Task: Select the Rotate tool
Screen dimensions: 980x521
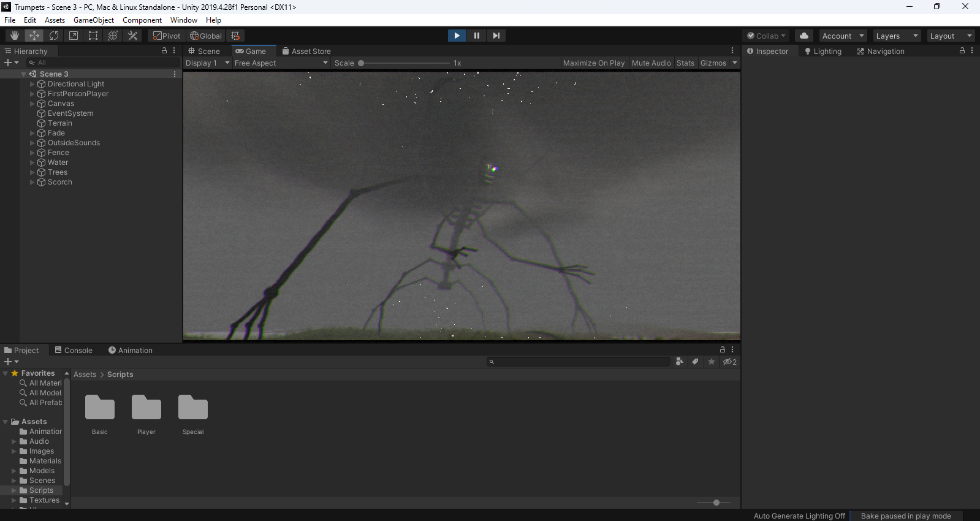Action: click(54, 36)
